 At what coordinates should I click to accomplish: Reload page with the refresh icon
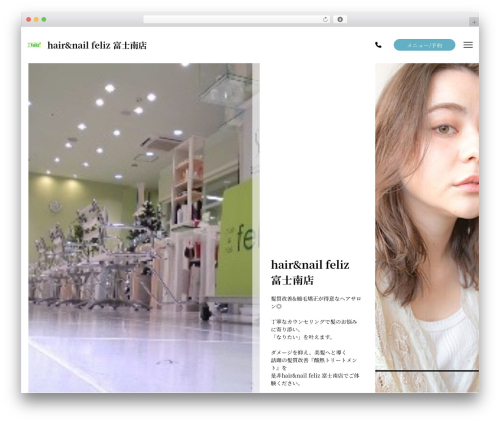[325, 20]
